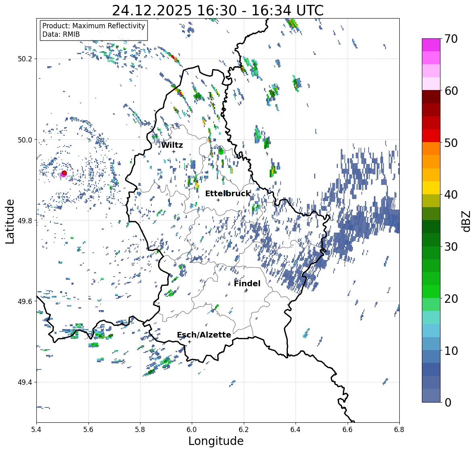The width and height of the screenshot is (476, 451).
Task: Click the 5.6 longitude tick label
Action: tap(88, 430)
